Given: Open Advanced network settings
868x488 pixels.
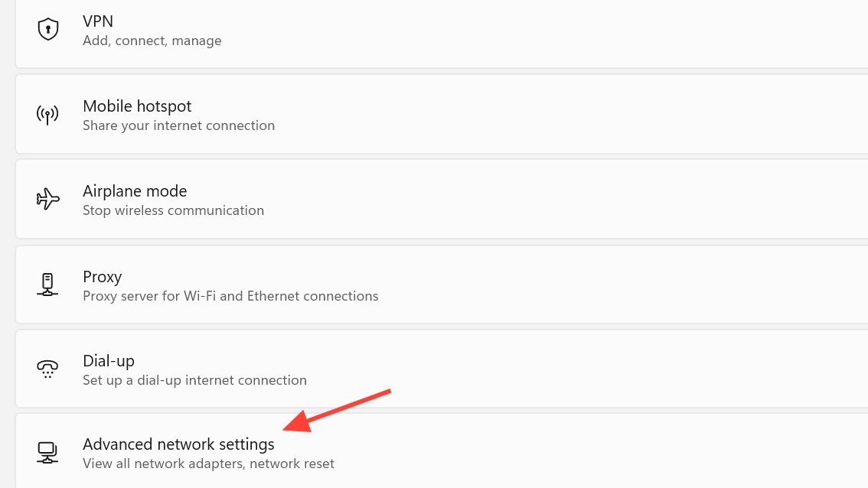Looking at the screenshot, I should [178, 444].
